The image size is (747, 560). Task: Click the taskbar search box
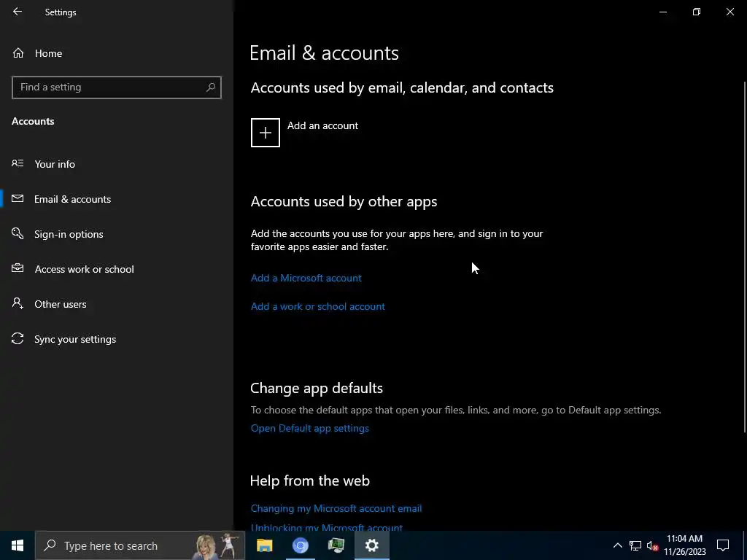140,545
